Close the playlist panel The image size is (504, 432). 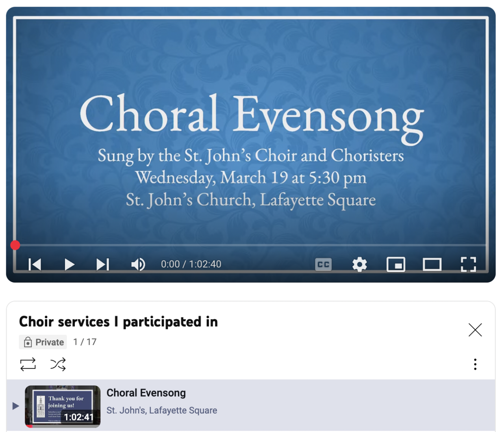click(x=475, y=330)
